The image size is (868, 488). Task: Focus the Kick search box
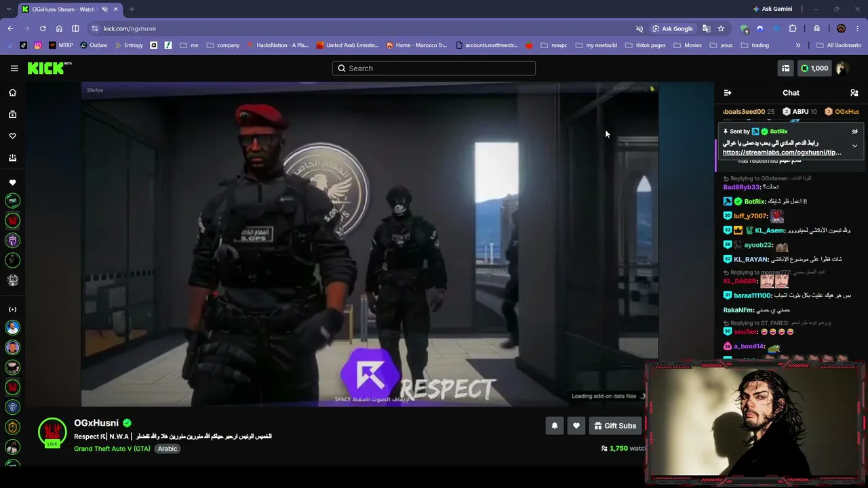tap(434, 68)
